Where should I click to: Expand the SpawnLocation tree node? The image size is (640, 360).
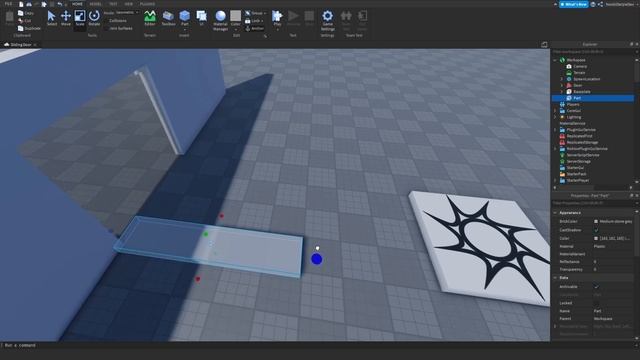click(562, 79)
